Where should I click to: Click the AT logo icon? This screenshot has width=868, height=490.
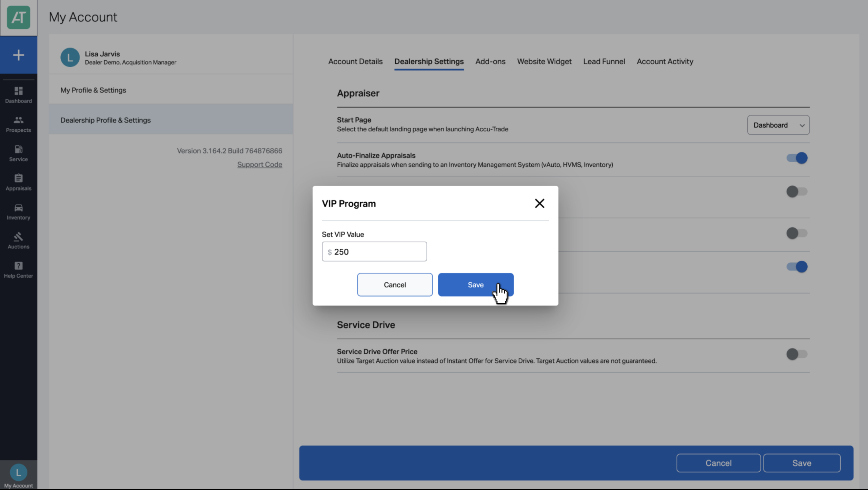tap(18, 17)
